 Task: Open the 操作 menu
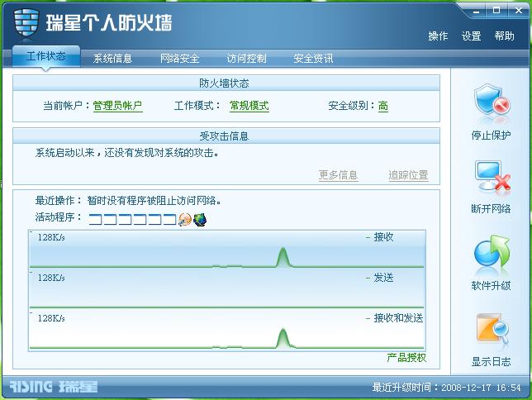coord(438,36)
